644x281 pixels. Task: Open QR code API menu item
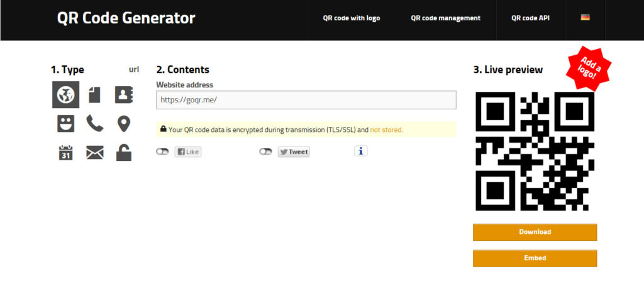pos(530,18)
